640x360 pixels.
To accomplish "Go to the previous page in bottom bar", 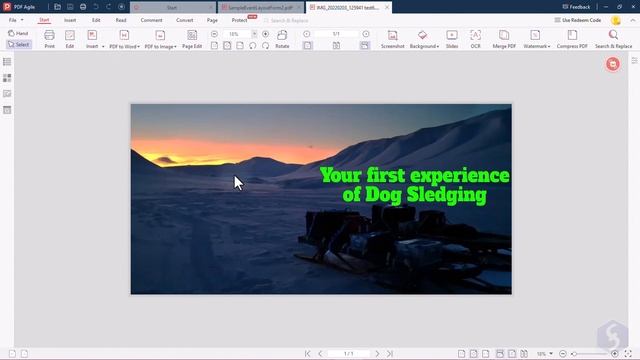I will click(x=320, y=353).
